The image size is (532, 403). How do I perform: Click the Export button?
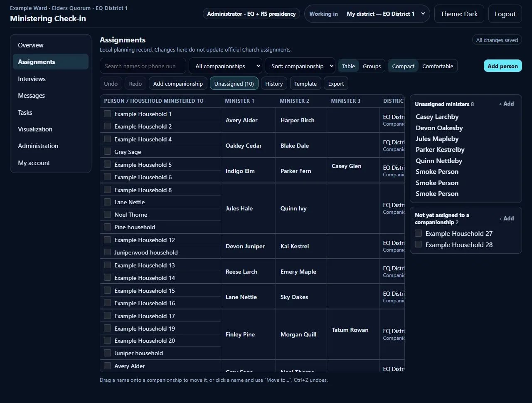tap(336, 84)
